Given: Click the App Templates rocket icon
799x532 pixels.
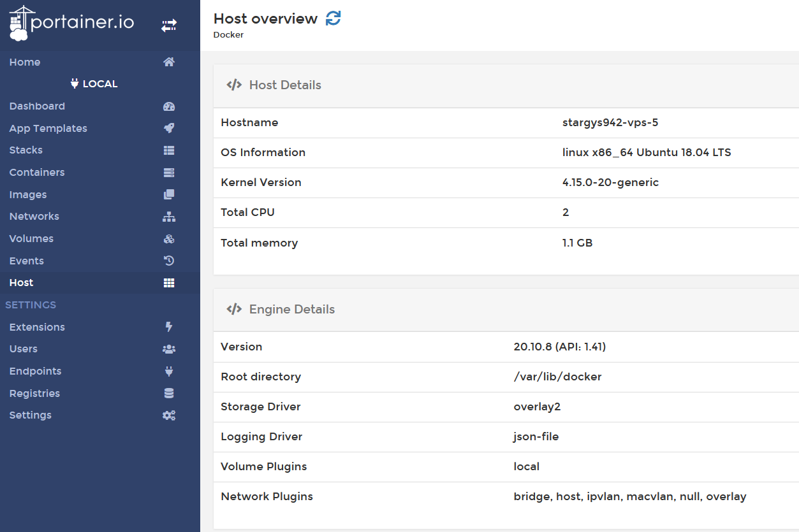Looking at the screenshot, I should coord(169,129).
